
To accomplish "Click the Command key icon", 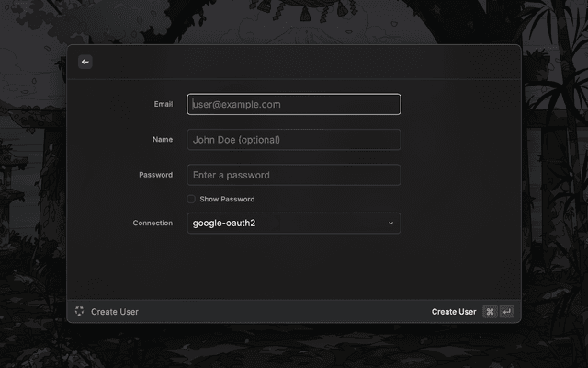I will 490,312.
